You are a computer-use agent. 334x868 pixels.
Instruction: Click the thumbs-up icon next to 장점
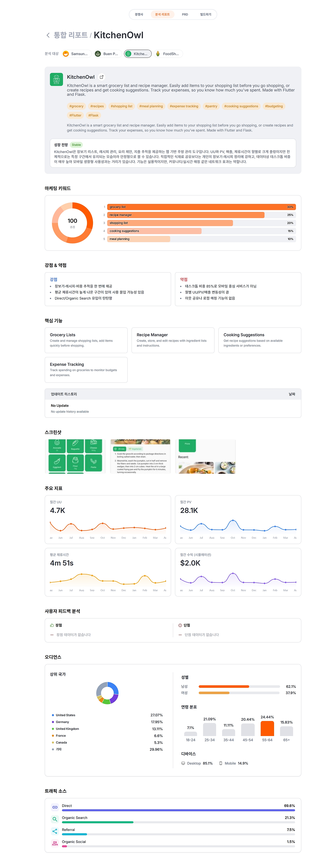[x=52, y=625]
